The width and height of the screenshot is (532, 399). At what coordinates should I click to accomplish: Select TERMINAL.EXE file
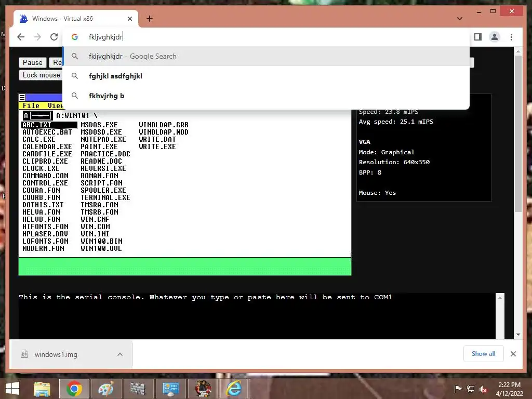105,197
